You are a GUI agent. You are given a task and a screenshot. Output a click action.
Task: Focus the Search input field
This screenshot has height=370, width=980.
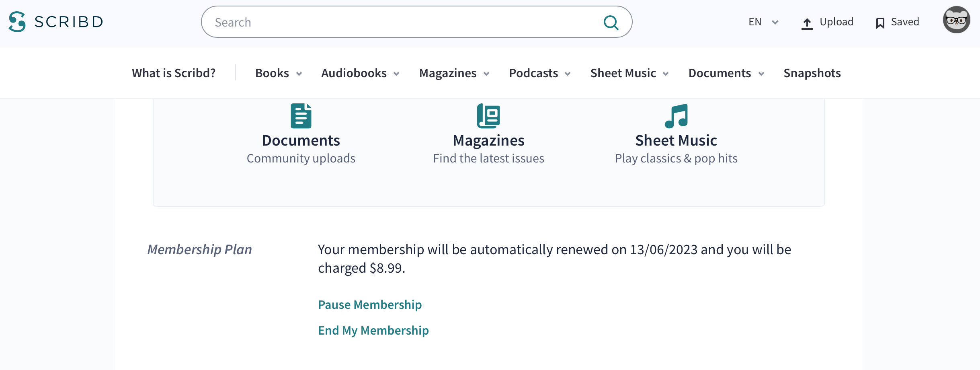click(402, 22)
